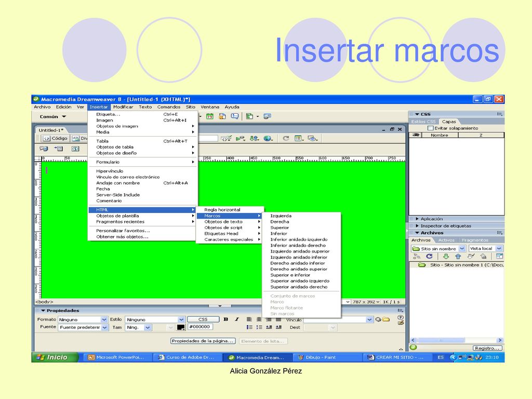
Task: Click the point-to-file target icon
Action: 378,320
